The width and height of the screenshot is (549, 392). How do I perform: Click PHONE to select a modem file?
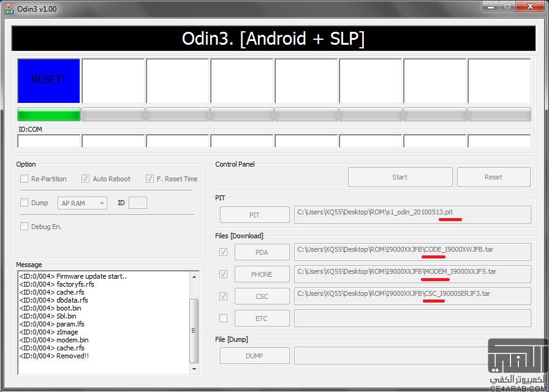262,274
